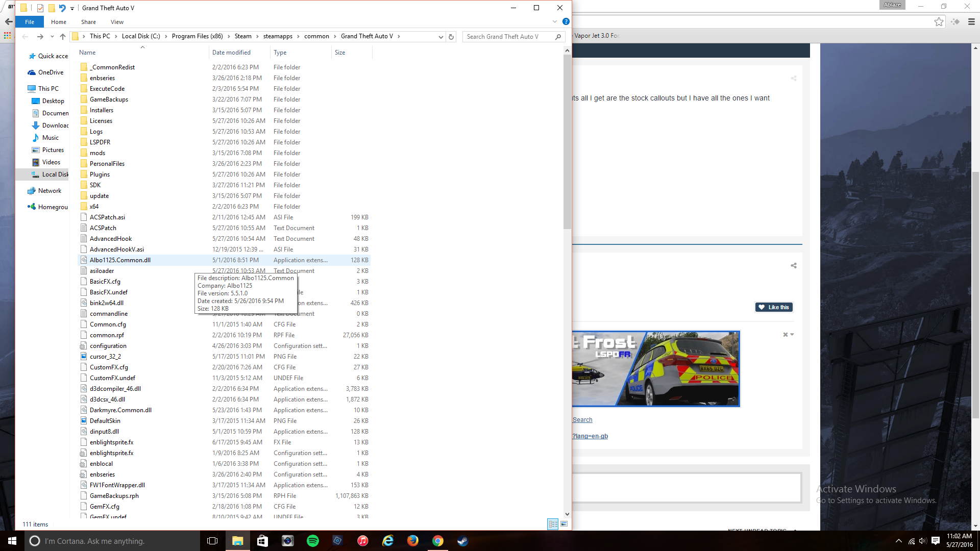Screen dimensions: 980x551
Task: Click the Search Grand Theft Auto V box
Action: (x=508, y=37)
